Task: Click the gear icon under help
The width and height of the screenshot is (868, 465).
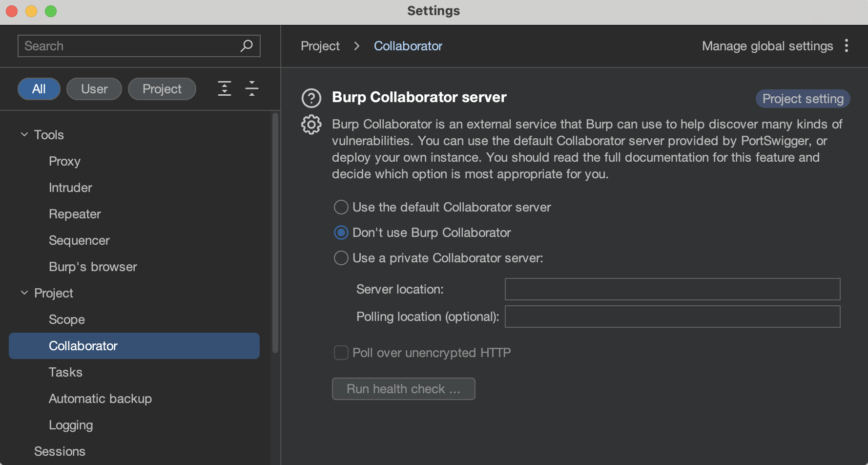Action: pos(311,125)
